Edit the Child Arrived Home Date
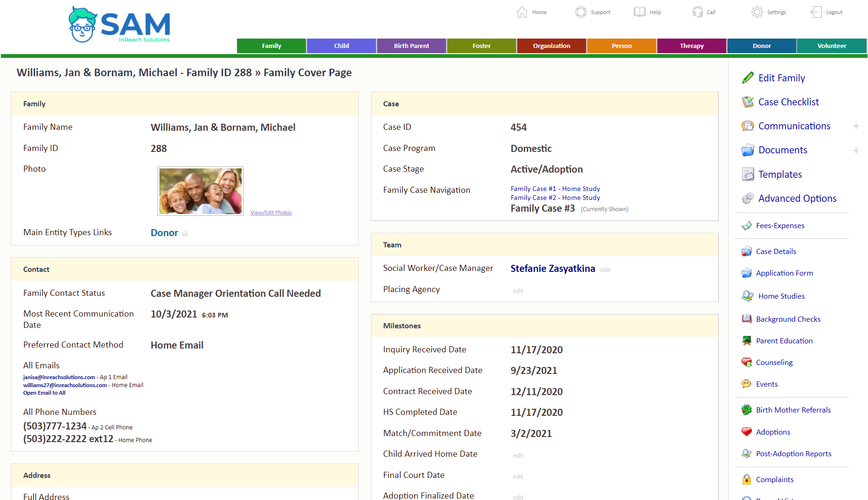Screen dimensions: 868x500 (518, 456)
